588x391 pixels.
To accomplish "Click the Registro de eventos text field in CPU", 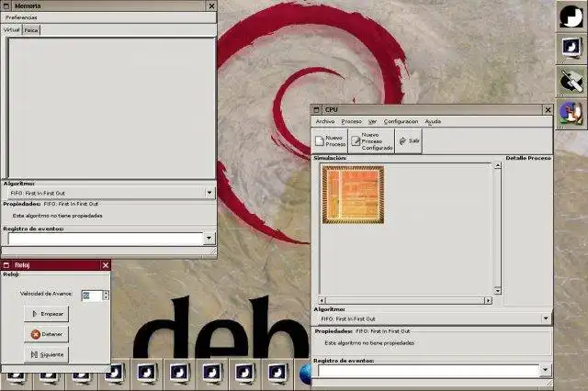I will coord(429,371).
